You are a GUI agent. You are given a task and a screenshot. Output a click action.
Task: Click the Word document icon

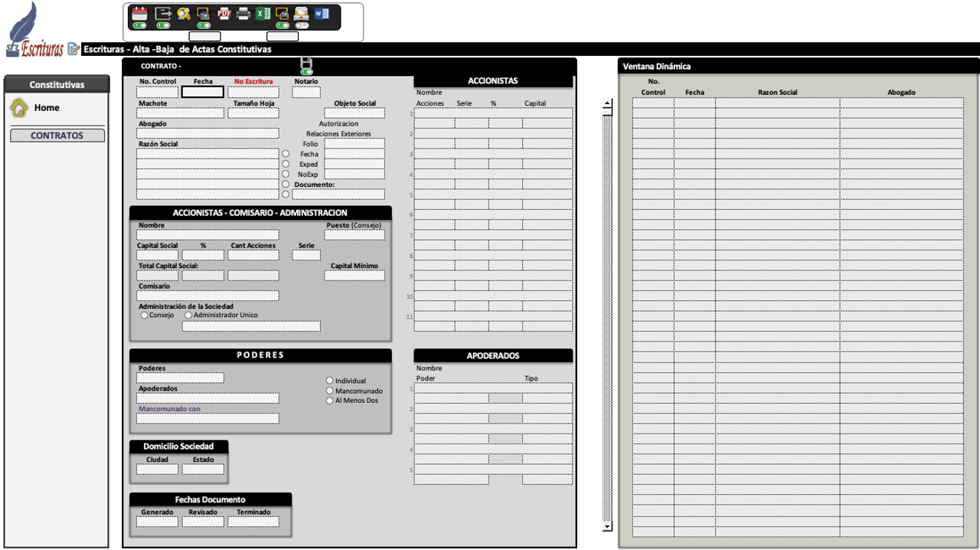(x=322, y=13)
